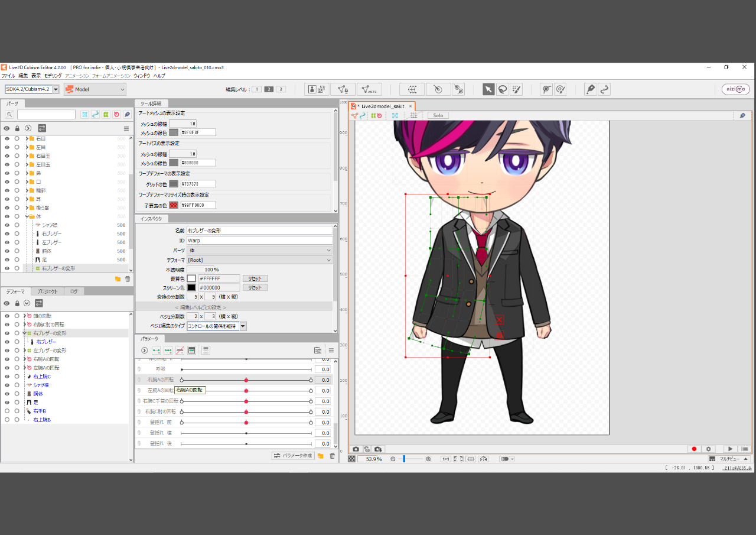Select 右上腕C in the Deformer tree
The height and width of the screenshot is (535, 756).
[41, 377]
